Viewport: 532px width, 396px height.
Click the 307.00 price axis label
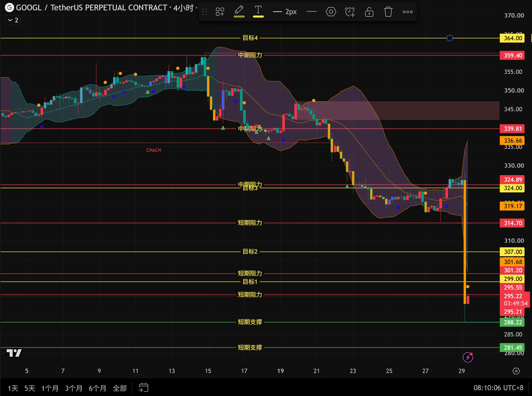[513, 252]
